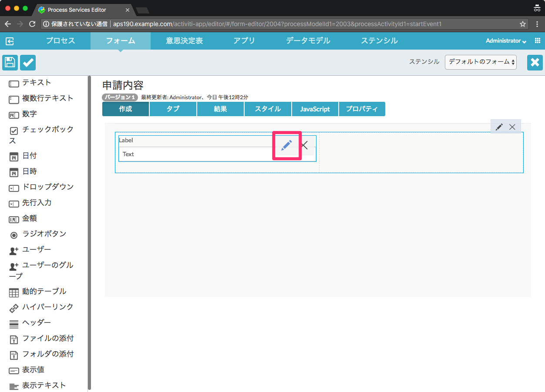Select the Process Services Editor browser tab
Screen dimensions: 545x392
84,9
